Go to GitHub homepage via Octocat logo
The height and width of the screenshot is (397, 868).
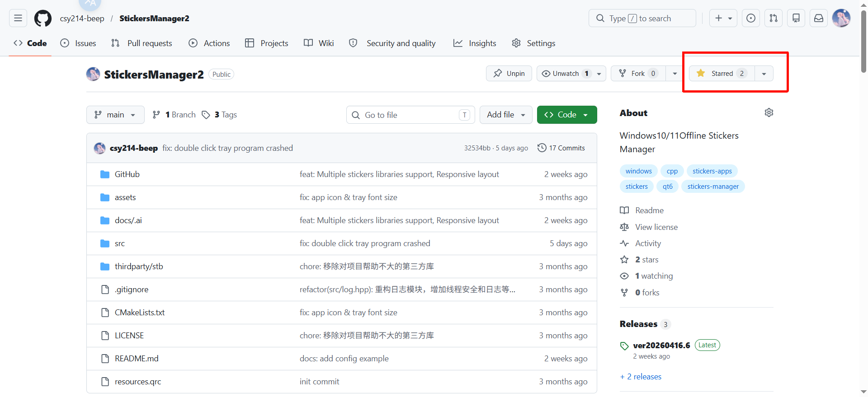coord(43,19)
